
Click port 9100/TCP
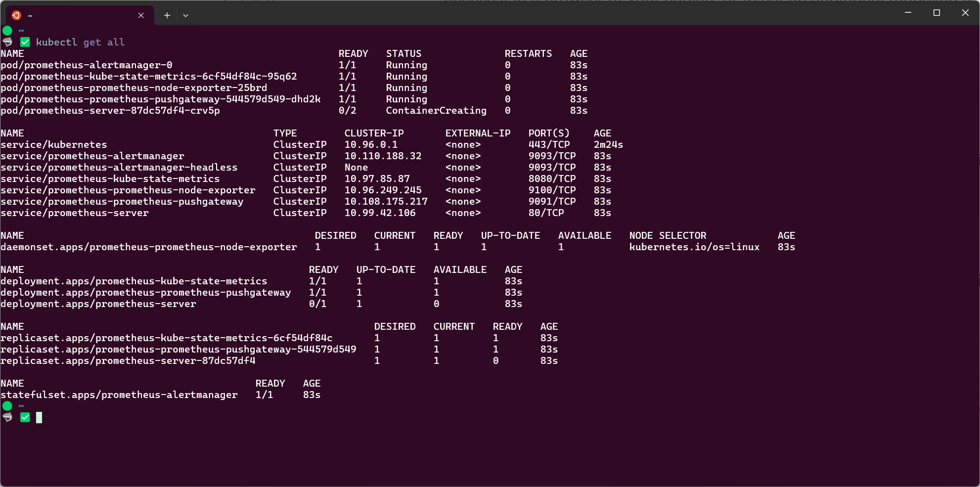552,190
